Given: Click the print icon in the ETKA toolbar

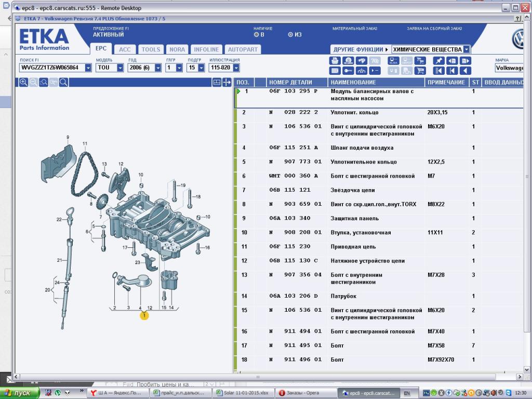Looking at the screenshot, I should point(335,61).
